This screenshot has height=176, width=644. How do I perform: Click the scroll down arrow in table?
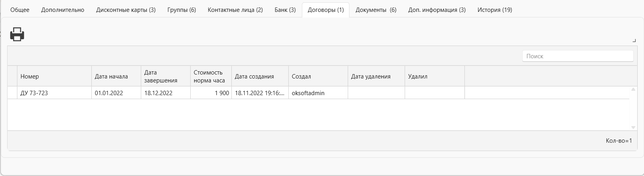point(633,127)
